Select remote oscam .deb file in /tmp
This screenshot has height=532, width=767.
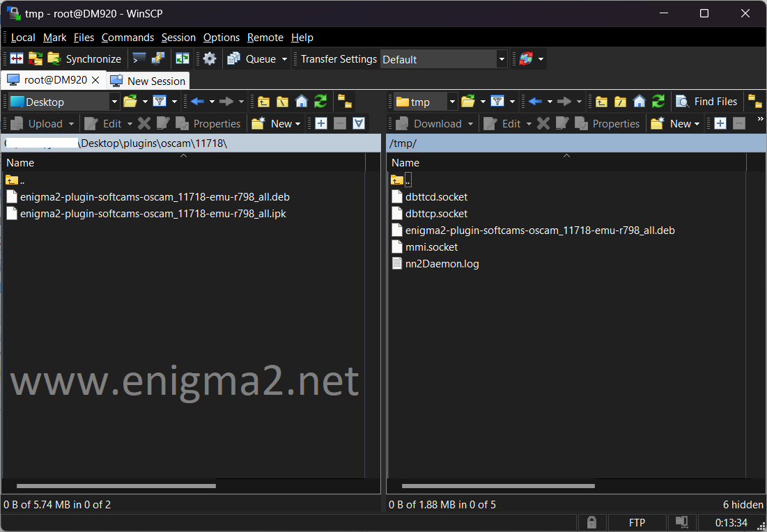tap(533, 230)
